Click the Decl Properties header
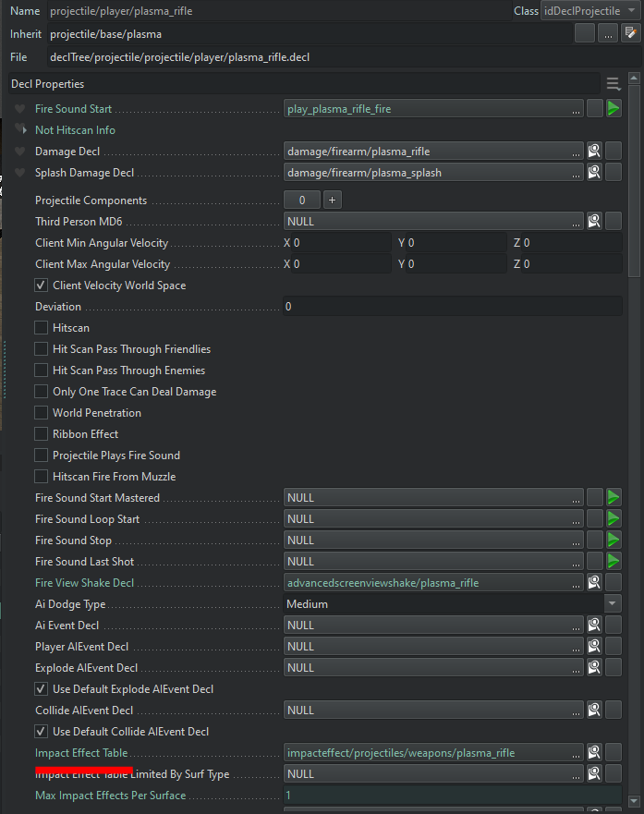 pos(304,83)
